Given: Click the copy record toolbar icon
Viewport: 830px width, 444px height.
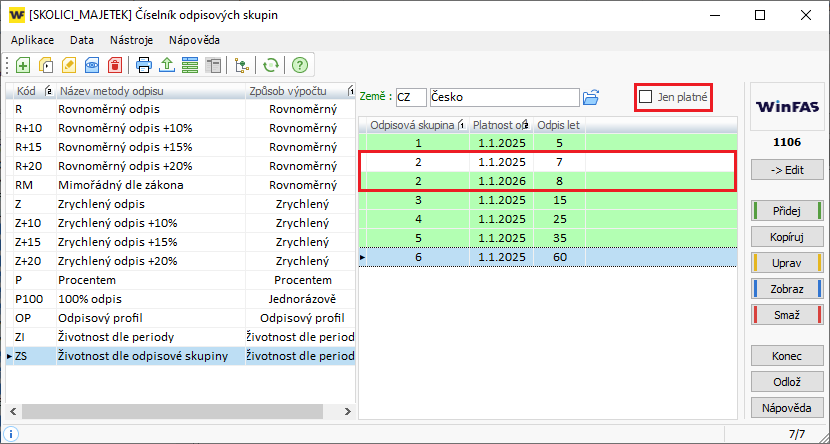Looking at the screenshot, I should [46, 65].
